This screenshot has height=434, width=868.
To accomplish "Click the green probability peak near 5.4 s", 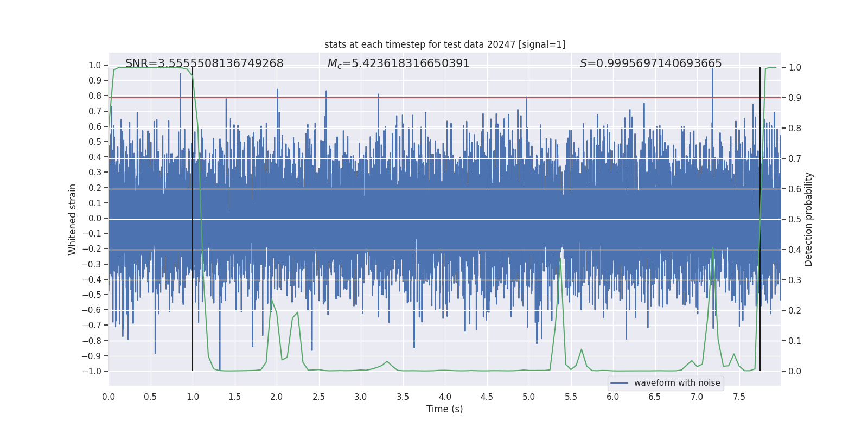I will pyautogui.click(x=560, y=258).
